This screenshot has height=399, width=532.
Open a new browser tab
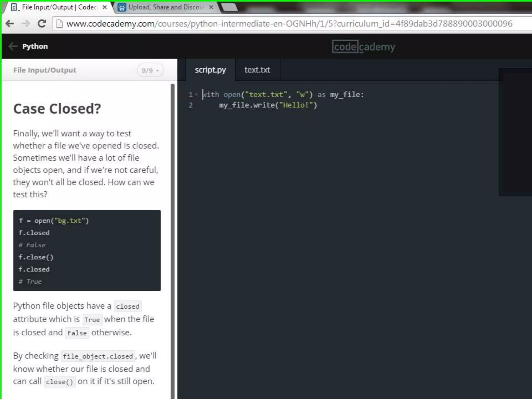[x=229, y=7]
